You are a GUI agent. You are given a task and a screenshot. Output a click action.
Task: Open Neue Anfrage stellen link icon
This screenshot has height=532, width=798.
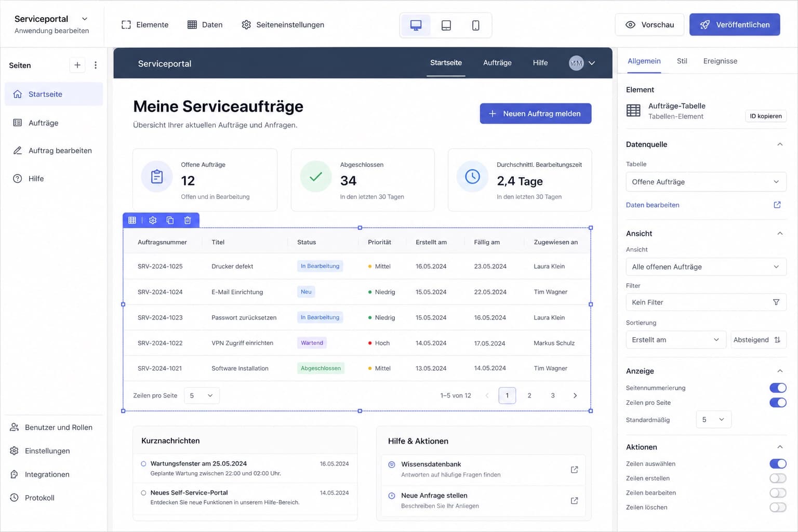pyautogui.click(x=574, y=501)
